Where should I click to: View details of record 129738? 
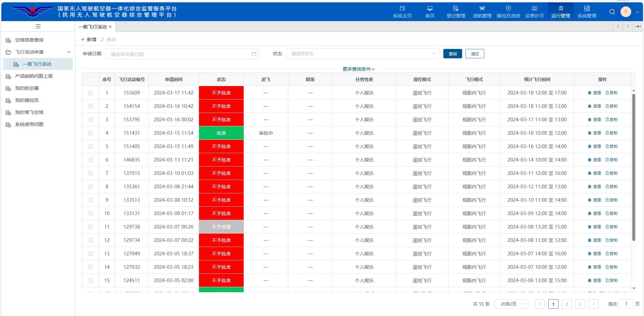click(x=594, y=227)
